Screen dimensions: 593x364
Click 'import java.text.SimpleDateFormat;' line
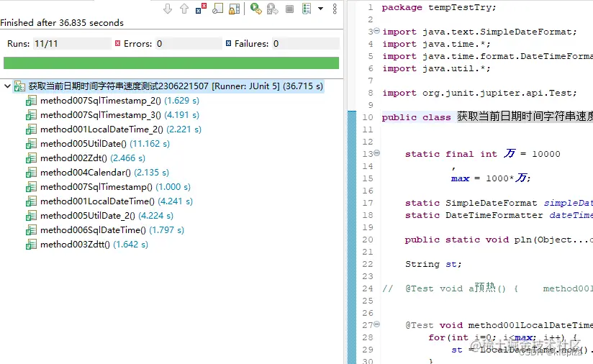[x=479, y=32]
